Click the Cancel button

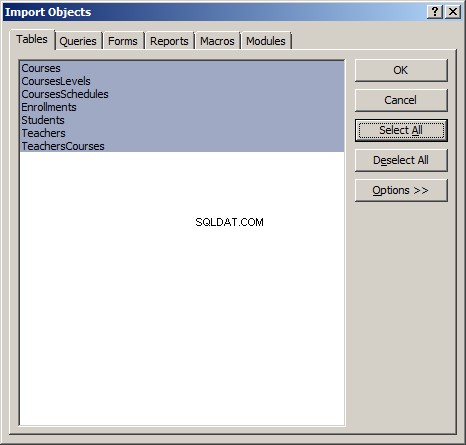pyautogui.click(x=401, y=100)
